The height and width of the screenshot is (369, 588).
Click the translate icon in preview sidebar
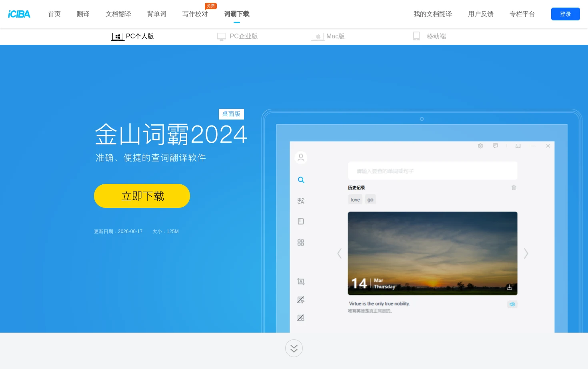click(301, 201)
